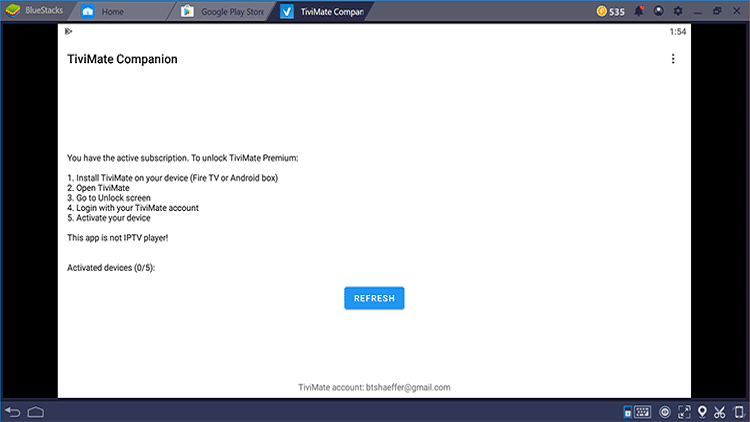The height and width of the screenshot is (422, 750).
Task: Click '4. Login with your TiviMate account' line
Action: tap(132, 208)
